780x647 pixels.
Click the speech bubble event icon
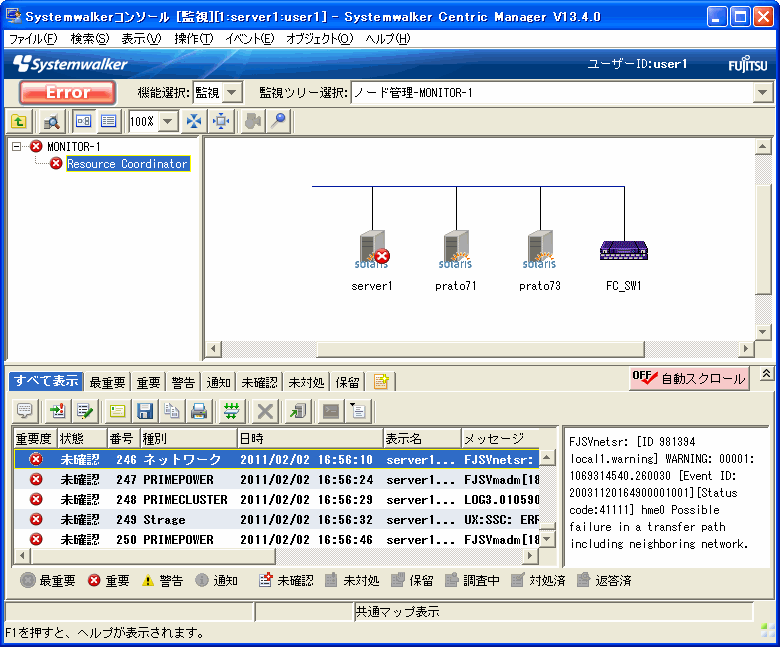pyautogui.click(x=24, y=411)
